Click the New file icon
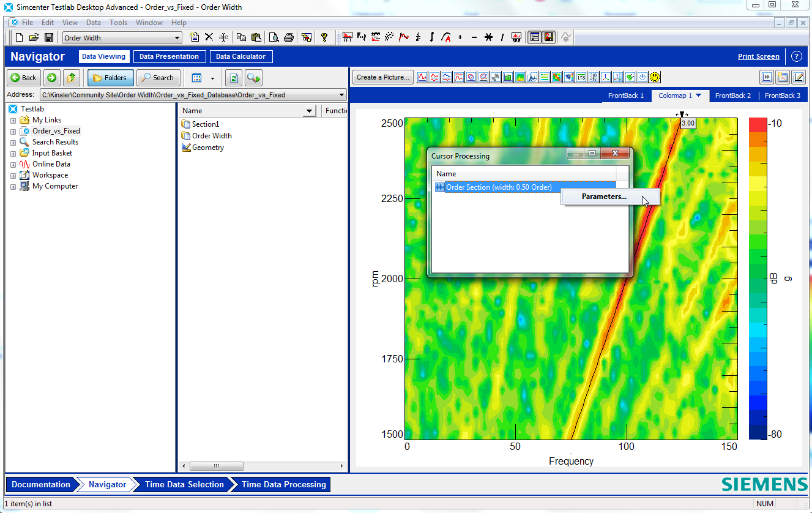This screenshot has height=513, width=812. pyautogui.click(x=19, y=37)
